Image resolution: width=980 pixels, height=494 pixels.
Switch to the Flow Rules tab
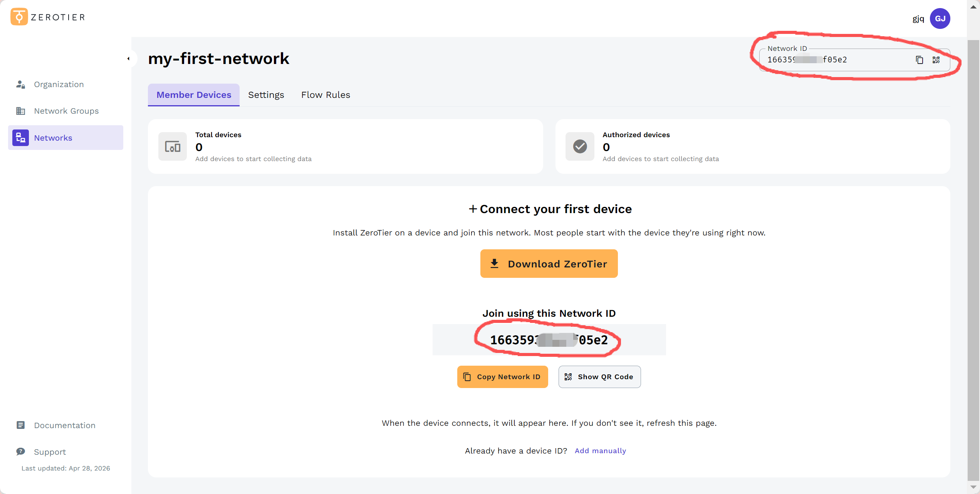coord(326,95)
